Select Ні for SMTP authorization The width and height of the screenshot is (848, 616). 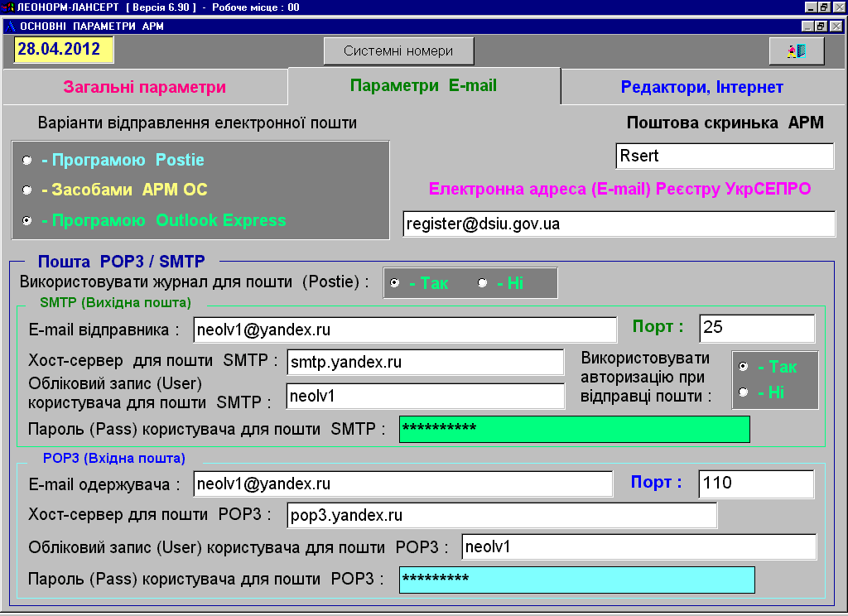click(x=744, y=392)
